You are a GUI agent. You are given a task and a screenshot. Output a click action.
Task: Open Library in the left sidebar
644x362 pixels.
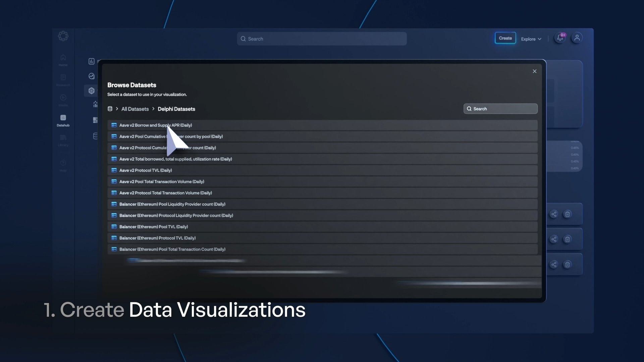pyautogui.click(x=63, y=140)
